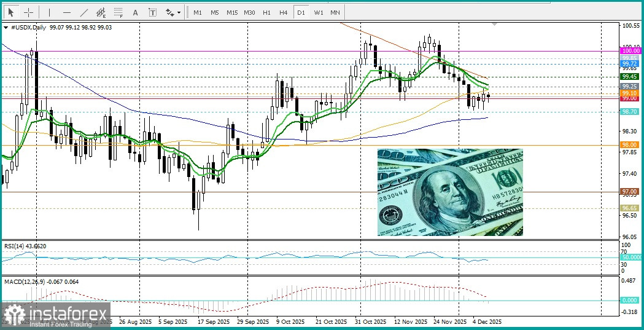Viewport: 644px width, 330px height.
Task: Click the 97.40 price scale value
Action: click(630, 174)
